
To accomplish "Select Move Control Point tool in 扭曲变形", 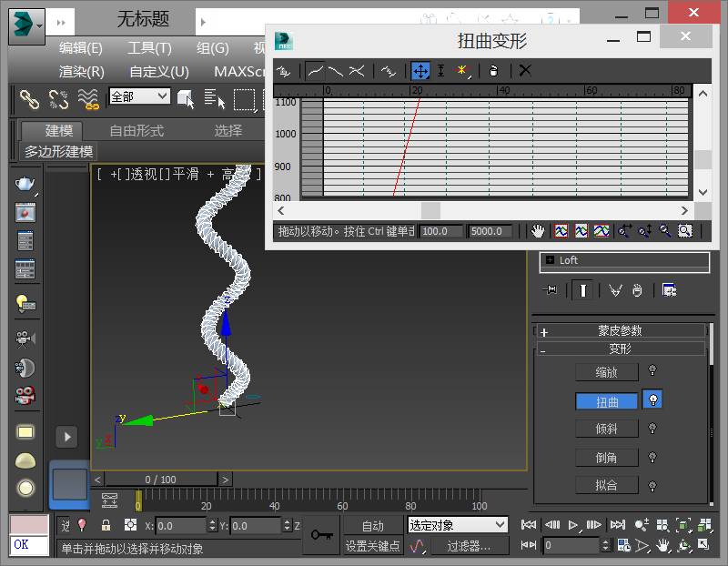I will tap(420, 71).
